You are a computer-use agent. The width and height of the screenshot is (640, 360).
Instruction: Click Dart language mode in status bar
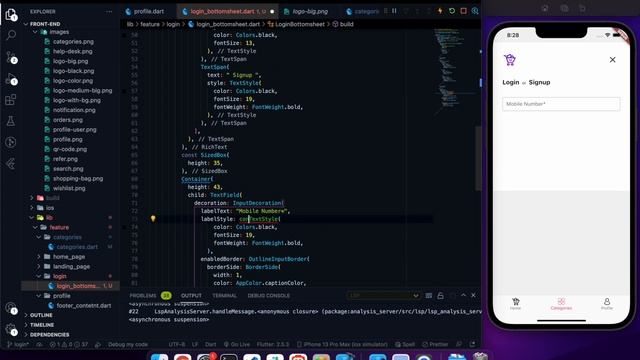pyautogui.click(x=211, y=344)
